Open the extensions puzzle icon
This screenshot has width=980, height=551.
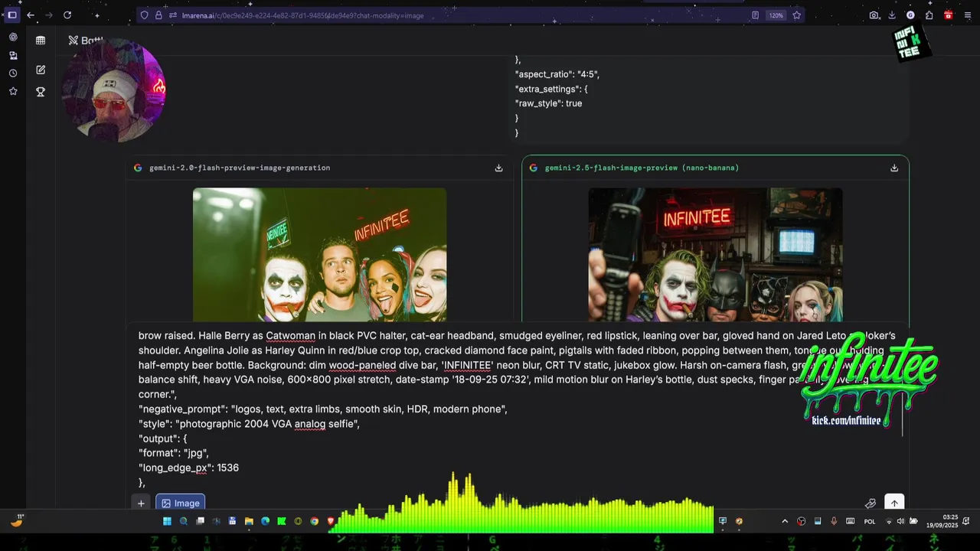(x=929, y=15)
